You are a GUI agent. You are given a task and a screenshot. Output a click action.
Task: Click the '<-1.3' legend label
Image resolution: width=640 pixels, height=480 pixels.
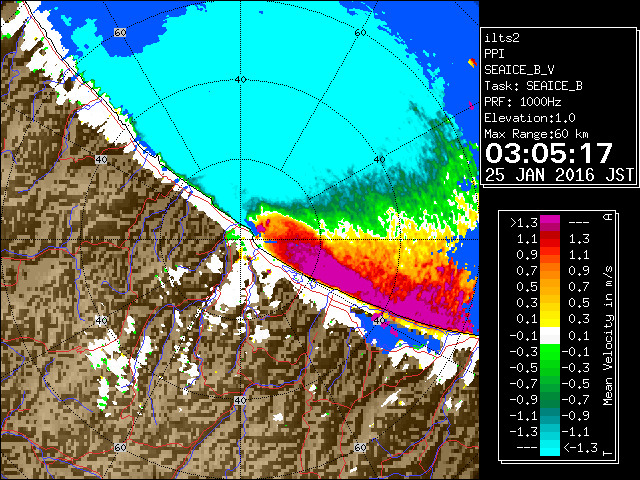(580, 448)
